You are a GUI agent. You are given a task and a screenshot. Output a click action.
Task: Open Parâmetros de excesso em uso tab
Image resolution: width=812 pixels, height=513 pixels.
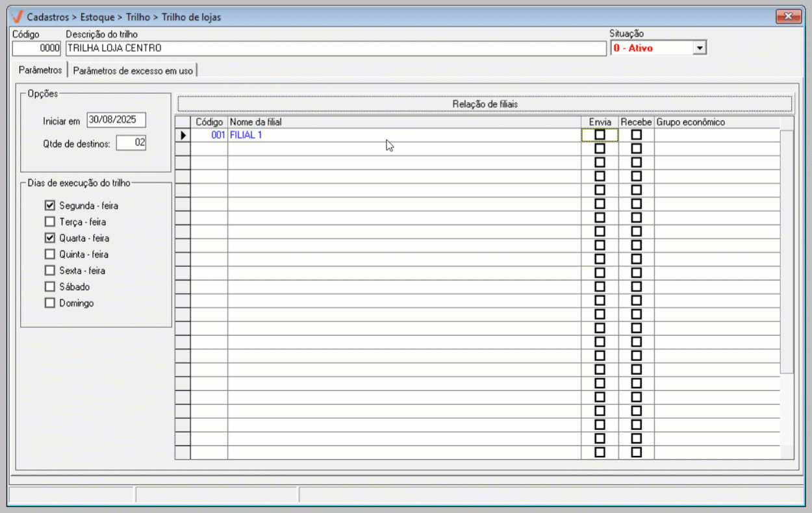click(x=133, y=70)
